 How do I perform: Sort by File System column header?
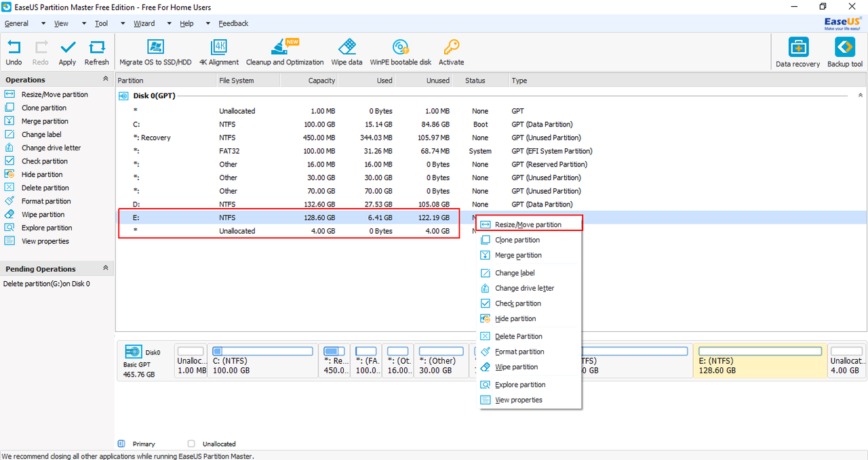248,81
